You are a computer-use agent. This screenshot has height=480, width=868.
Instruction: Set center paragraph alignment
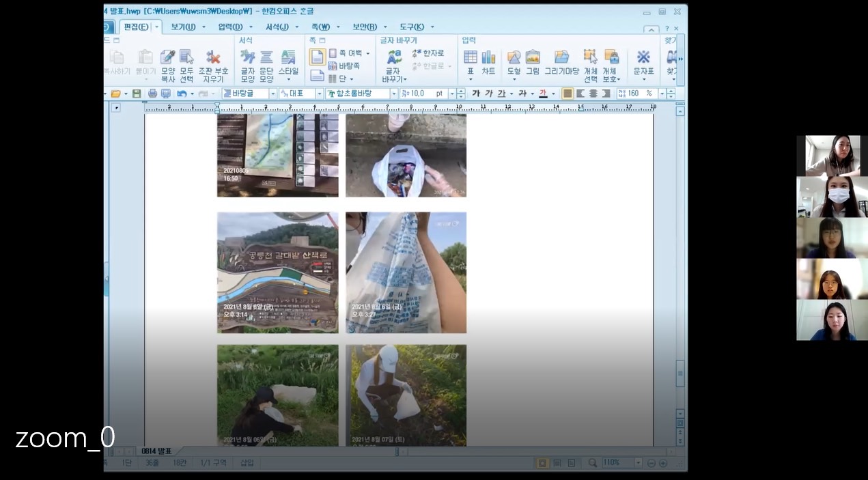593,94
